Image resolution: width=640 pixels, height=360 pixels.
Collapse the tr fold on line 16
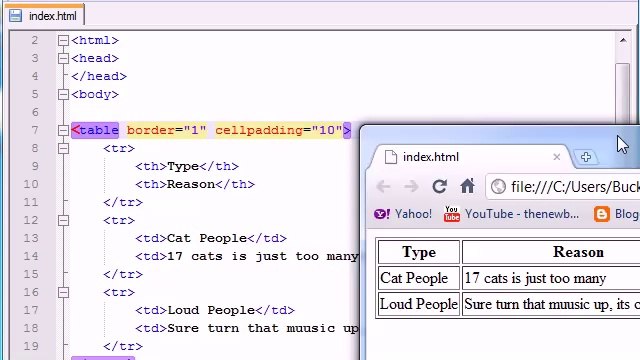click(63, 292)
